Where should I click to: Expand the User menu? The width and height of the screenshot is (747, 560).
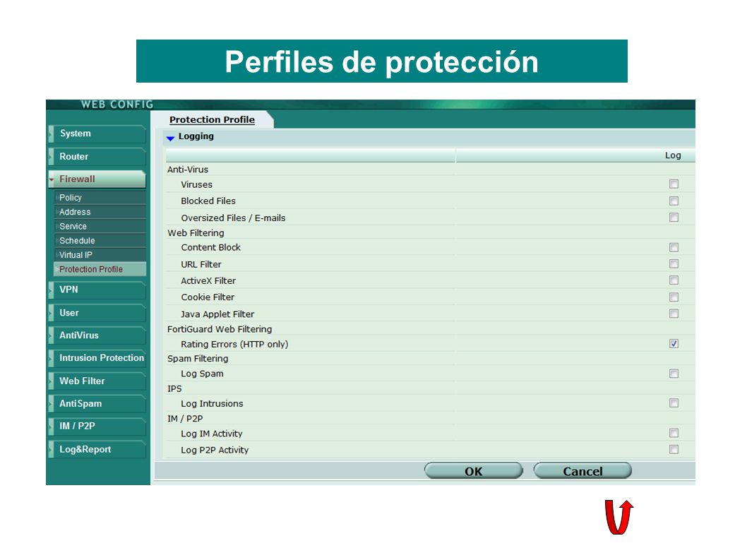pos(97,313)
